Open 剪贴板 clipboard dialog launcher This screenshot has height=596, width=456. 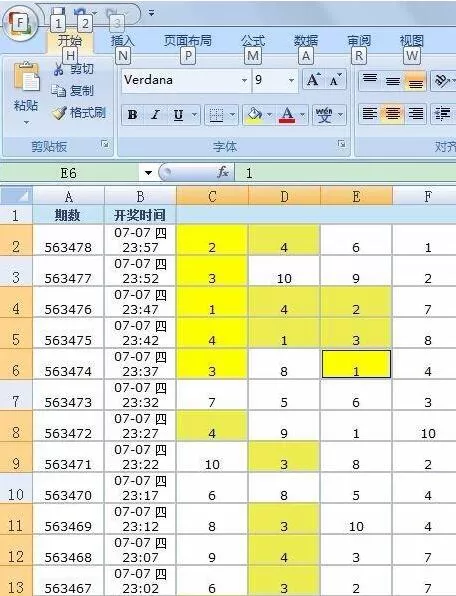[105, 144]
